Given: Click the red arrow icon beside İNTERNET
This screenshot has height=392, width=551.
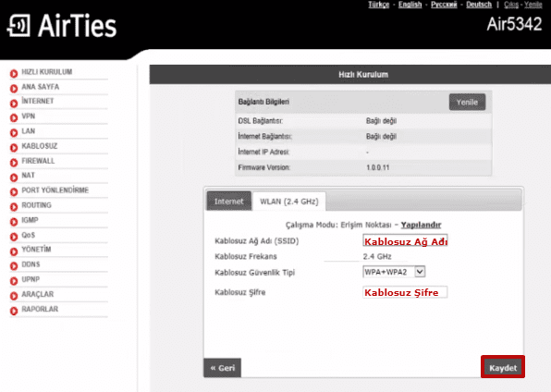Looking at the screenshot, I should (14, 104).
